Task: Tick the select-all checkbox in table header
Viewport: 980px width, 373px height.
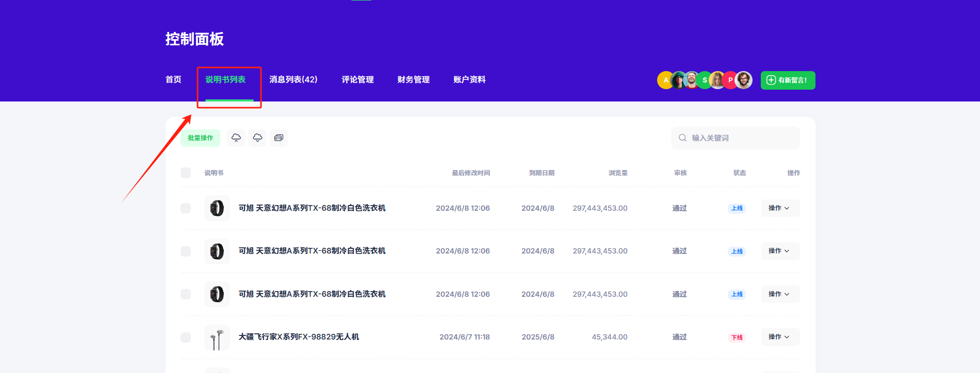Action: 186,173
